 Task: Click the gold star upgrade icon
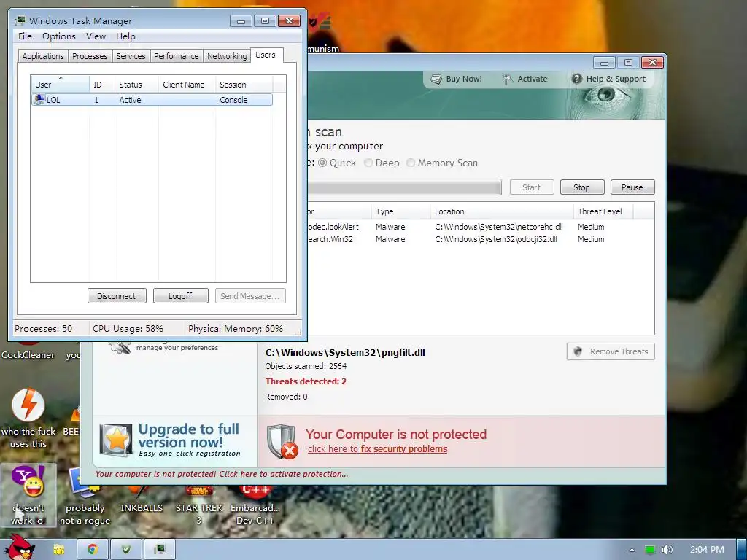pyautogui.click(x=116, y=440)
